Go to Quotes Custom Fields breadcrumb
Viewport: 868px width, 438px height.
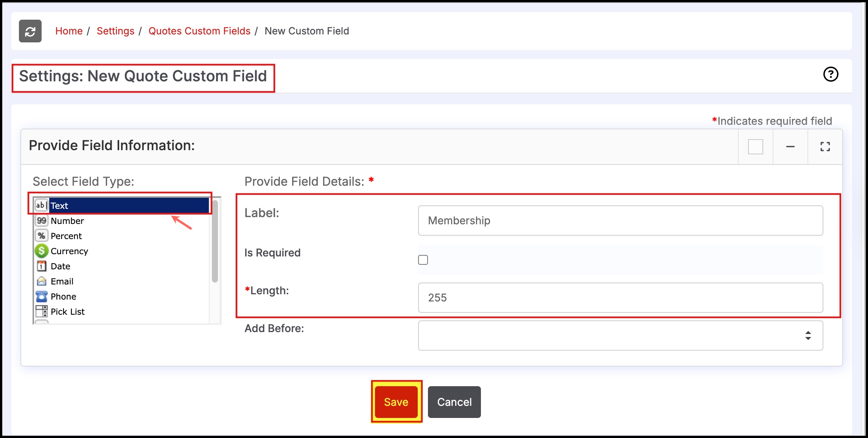pyautogui.click(x=199, y=31)
